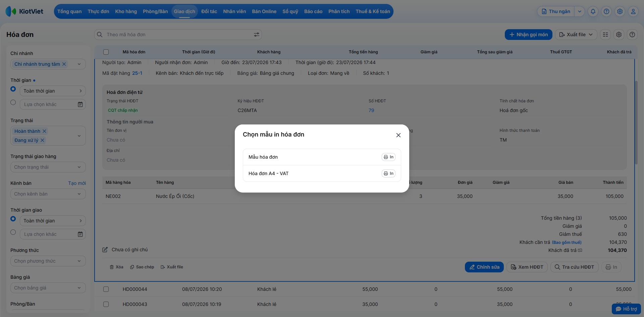644x317 pixels.
Task: Open settings gear in top navigation
Action: [x=620, y=11]
